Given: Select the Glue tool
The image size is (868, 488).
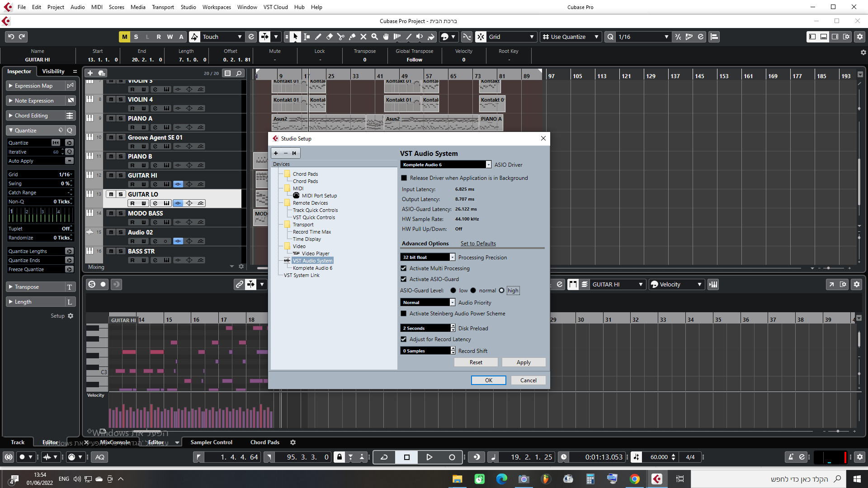Looking at the screenshot, I should click(x=352, y=37).
